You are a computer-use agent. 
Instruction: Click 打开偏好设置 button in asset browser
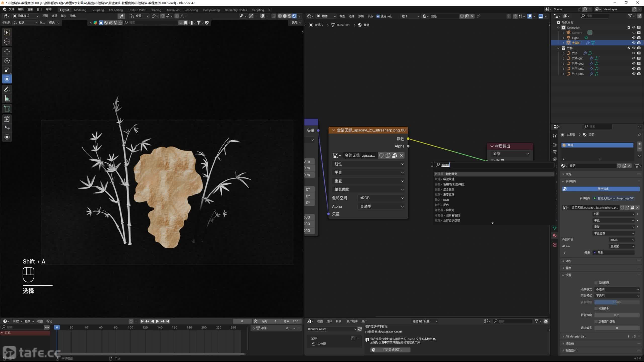click(390, 350)
